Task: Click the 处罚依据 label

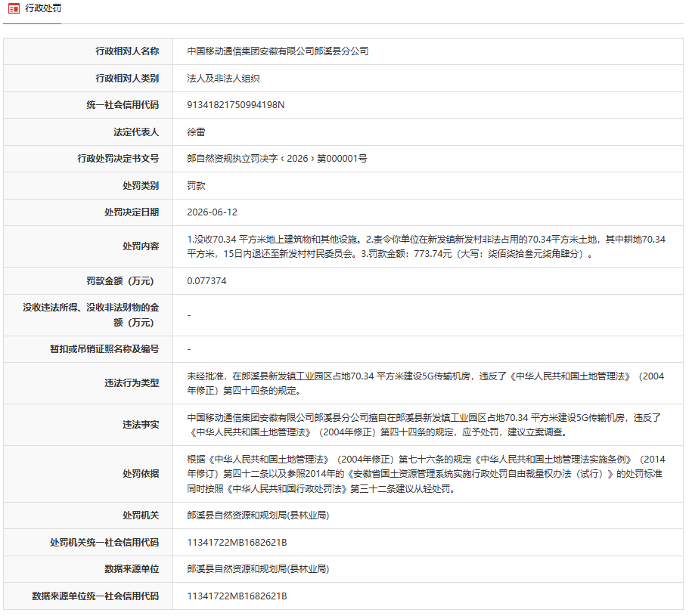Action: pos(141,474)
